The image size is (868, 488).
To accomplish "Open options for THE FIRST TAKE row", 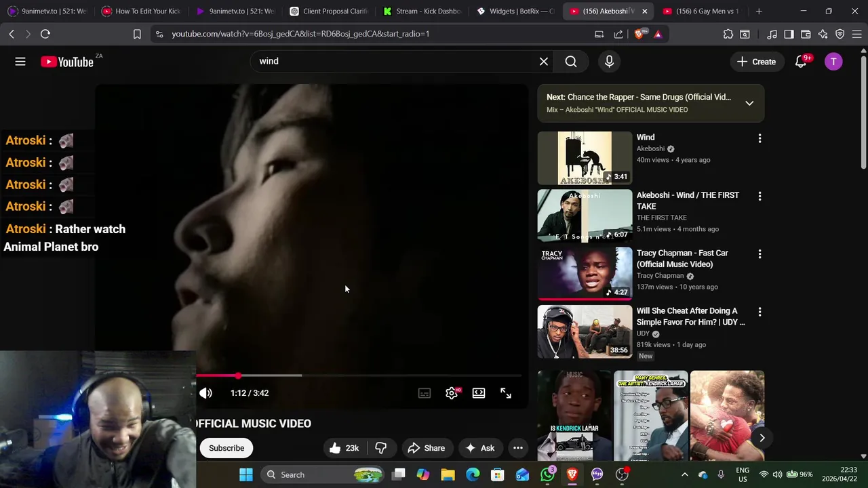I will (759, 196).
